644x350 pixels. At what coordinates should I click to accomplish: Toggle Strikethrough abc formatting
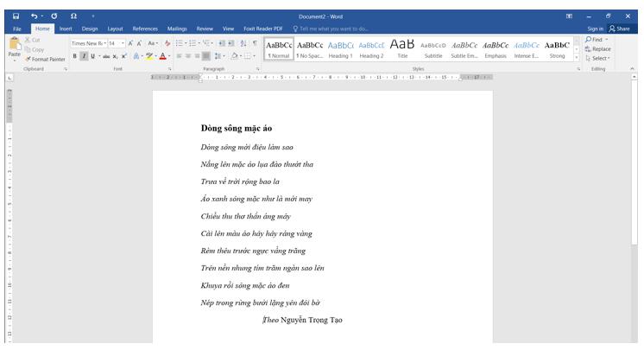[x=106, y=56]
